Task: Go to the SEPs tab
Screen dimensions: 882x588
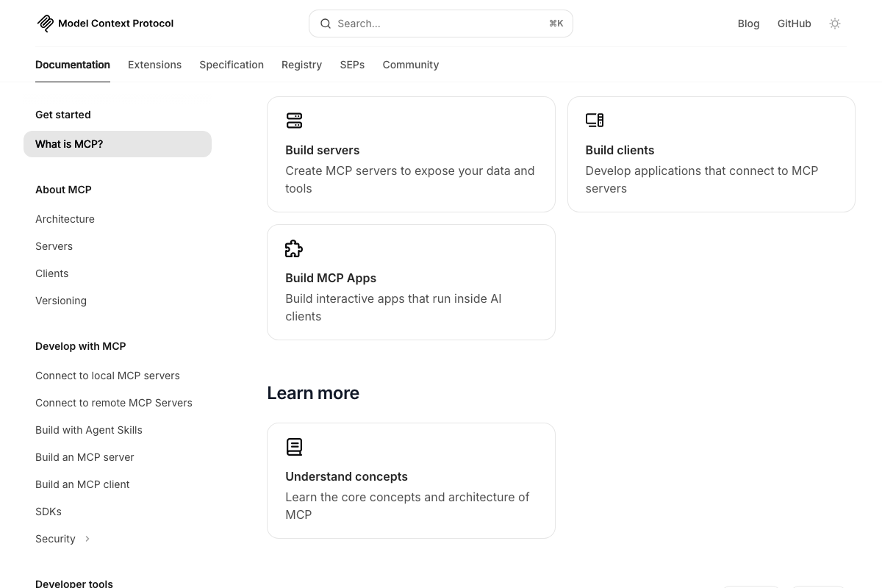Action: pyautogui.click(x=352, y=65)
